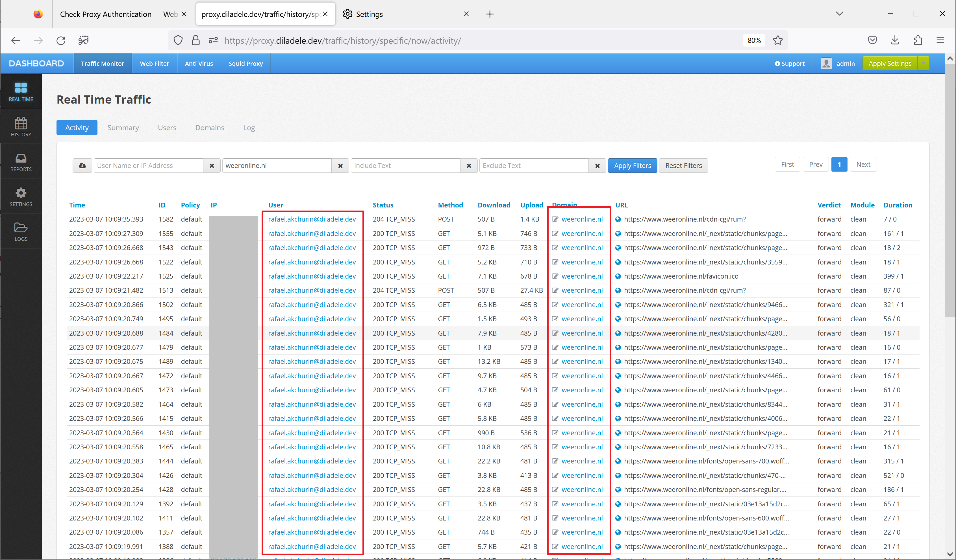Viewport: 956px width, 560px height.
Task: Switch to the Users tab
Action: click(x=167, y=127)
